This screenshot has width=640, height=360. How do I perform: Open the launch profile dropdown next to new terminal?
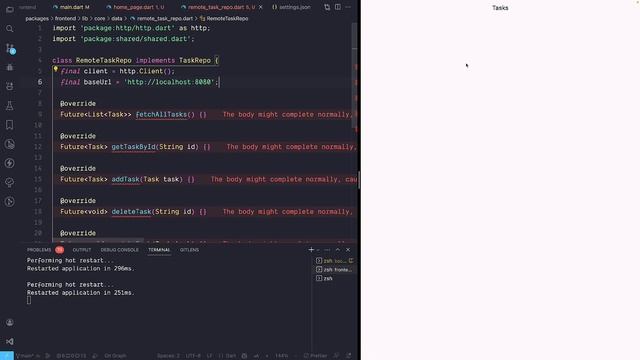click(x=318, y=249)
